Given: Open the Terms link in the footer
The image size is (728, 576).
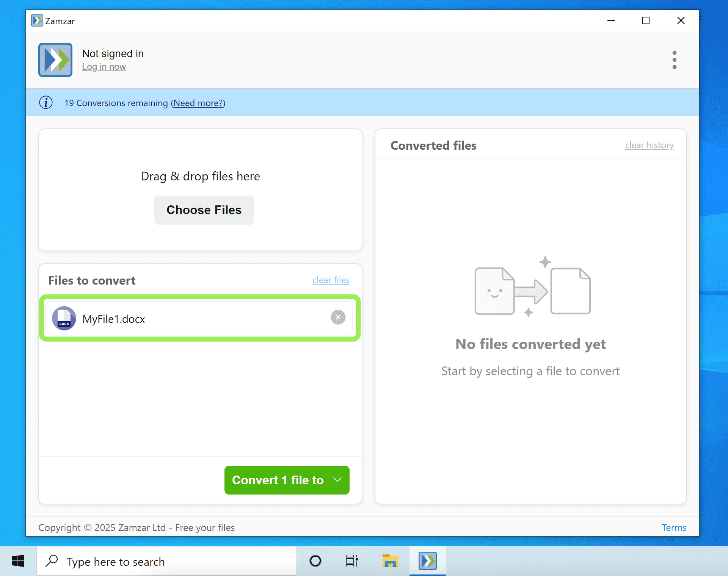Looking at the screenshot, I should click(673, 527).
